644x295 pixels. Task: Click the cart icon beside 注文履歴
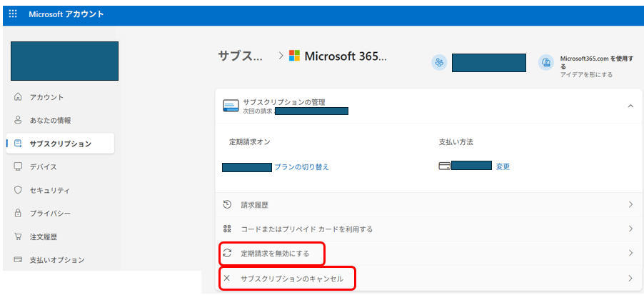point(18,236)
